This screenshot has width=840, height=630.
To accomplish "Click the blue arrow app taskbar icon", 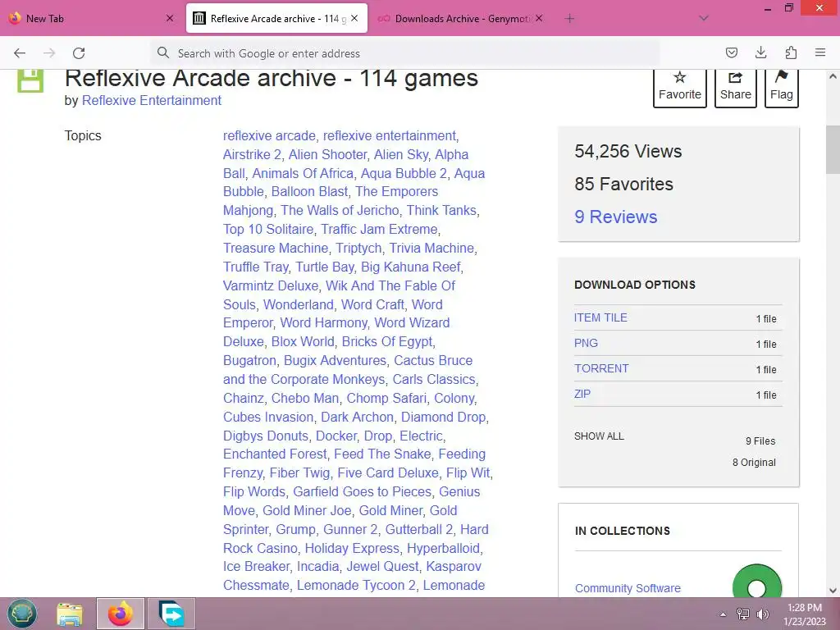I will (171, 614).
